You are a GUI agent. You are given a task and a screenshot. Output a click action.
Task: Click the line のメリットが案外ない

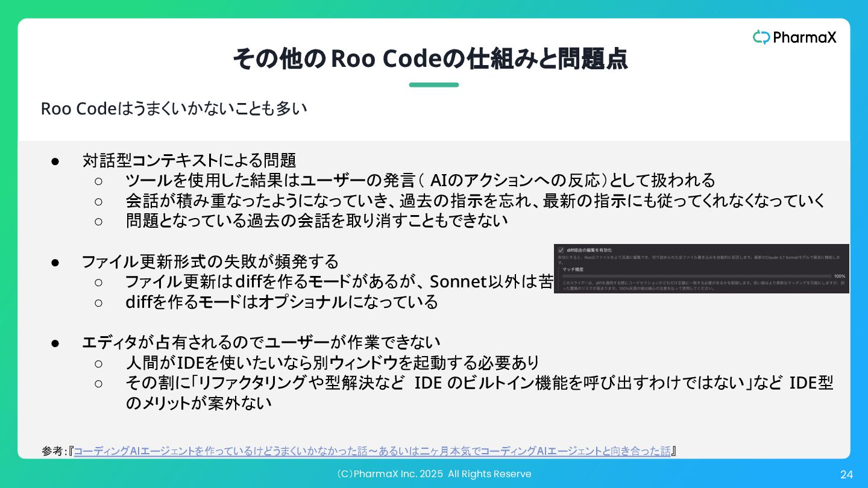click(198, 403)
